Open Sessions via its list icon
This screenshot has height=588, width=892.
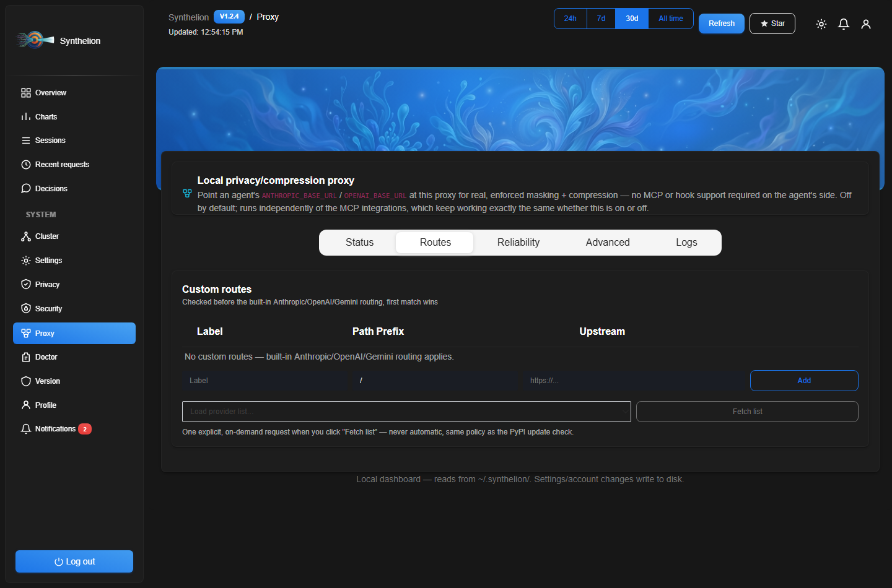click(x=26, y=141)
